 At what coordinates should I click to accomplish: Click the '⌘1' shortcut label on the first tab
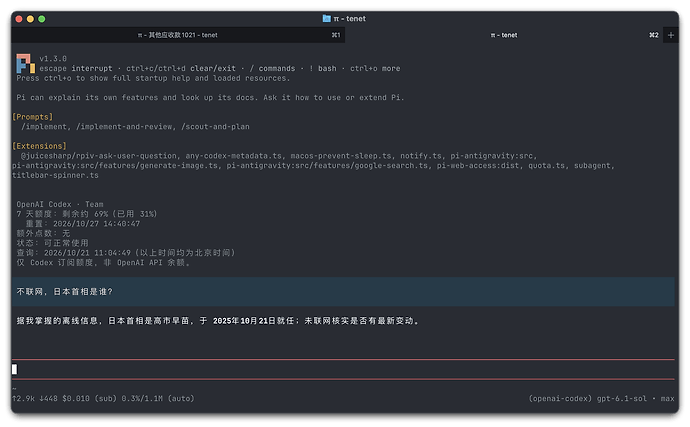(336, 35)
